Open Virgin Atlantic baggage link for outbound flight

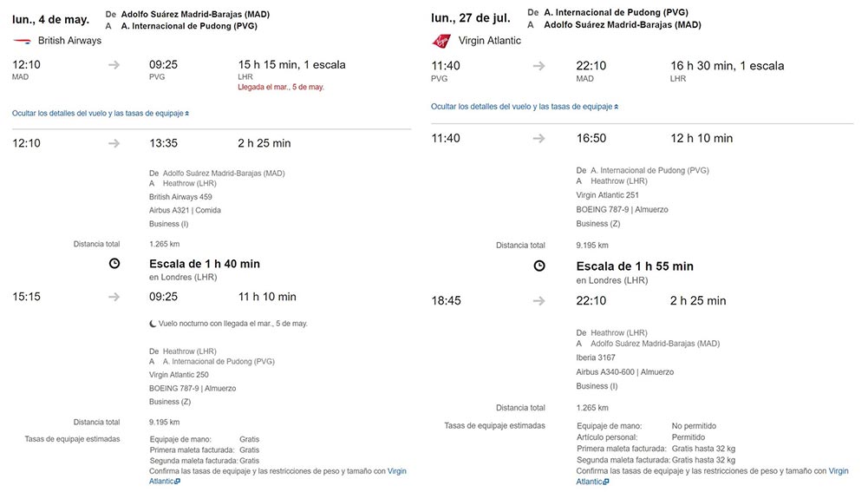(396, 471)
